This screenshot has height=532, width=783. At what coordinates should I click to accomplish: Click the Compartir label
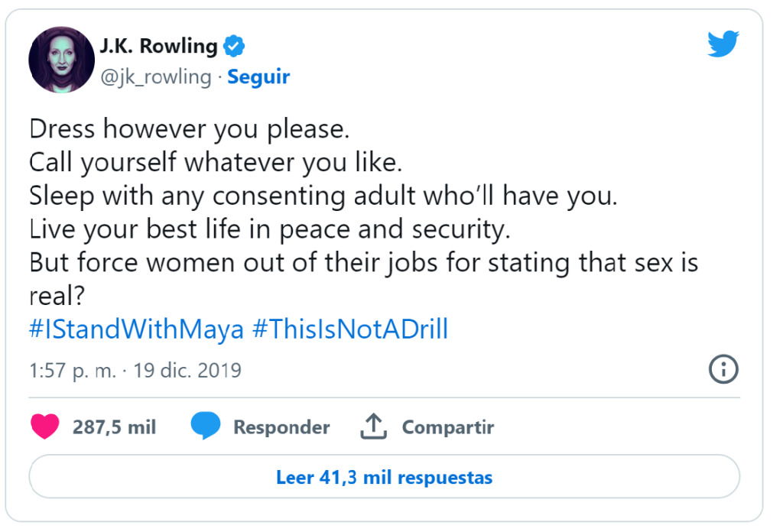(x=448, y=427)
